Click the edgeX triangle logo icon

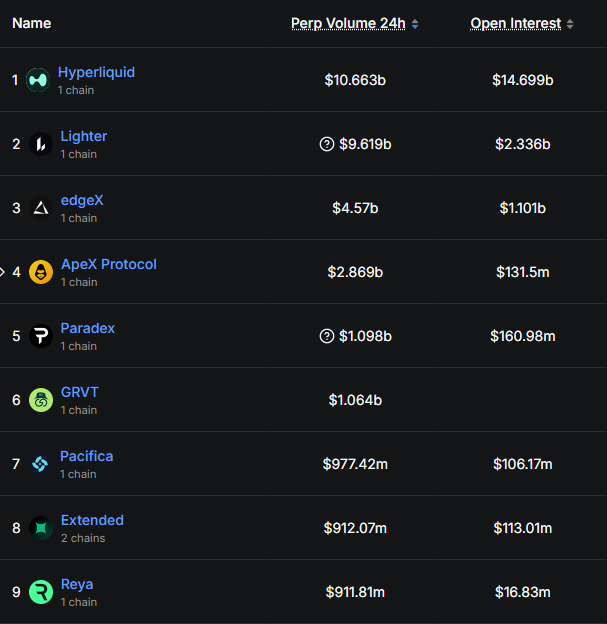[x=41, y=208]
